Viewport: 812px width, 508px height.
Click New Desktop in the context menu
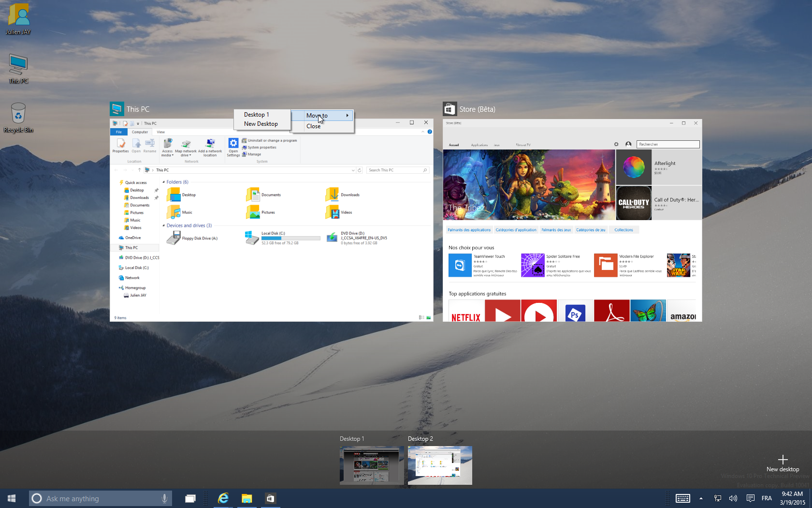click(x=261, y=124)
